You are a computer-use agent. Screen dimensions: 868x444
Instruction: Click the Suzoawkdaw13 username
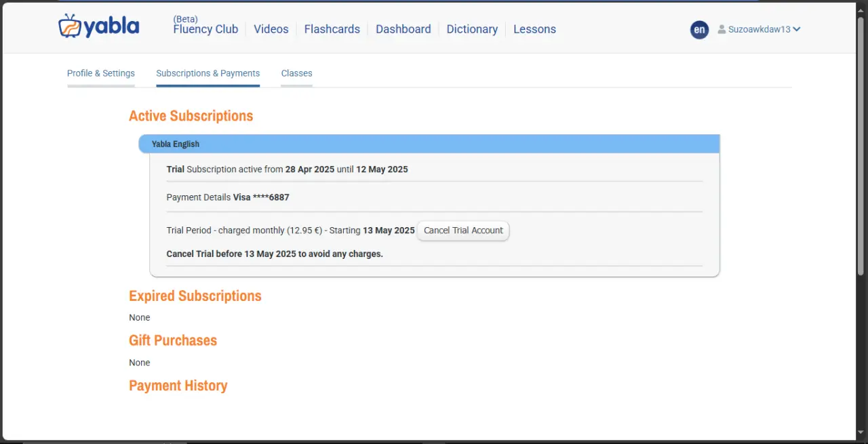(x=759, y=30)
